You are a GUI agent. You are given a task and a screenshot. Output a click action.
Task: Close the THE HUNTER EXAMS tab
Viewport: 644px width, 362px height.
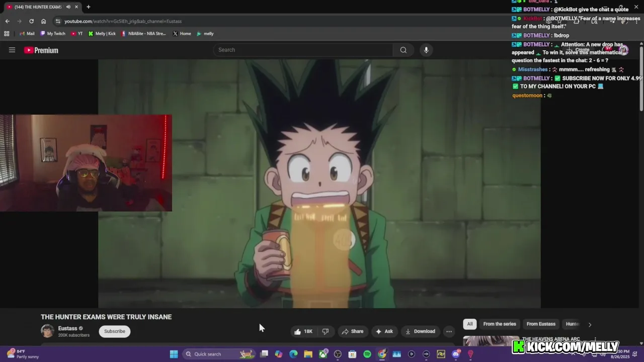(x=76, y=7)
